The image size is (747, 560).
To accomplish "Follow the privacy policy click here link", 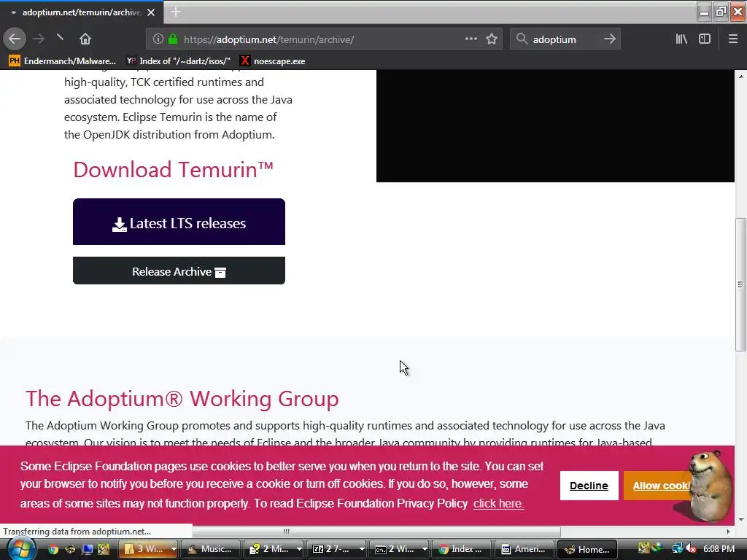I will click(x=498, y=503).
